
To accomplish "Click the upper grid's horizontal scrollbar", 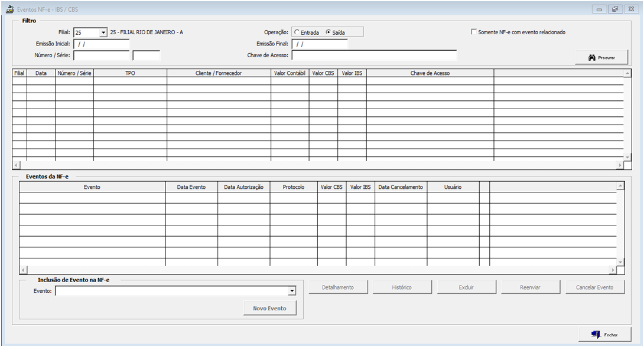I will [319, 165].
